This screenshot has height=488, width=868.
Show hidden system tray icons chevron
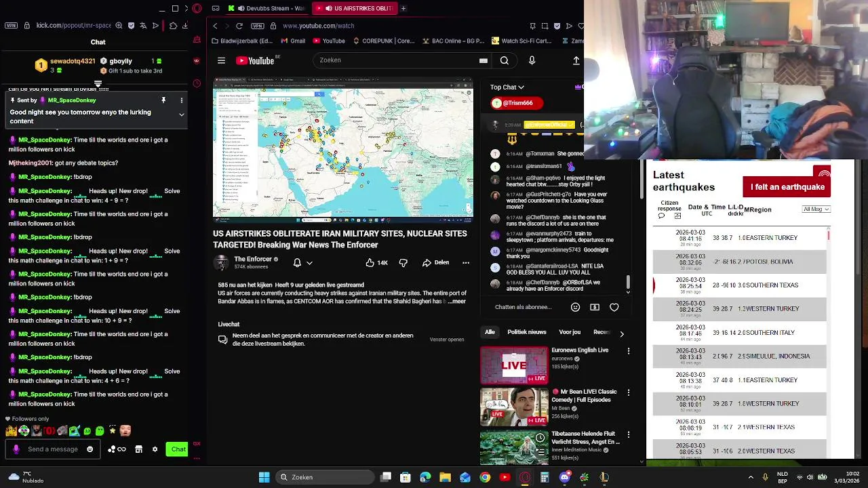[751, 477]
